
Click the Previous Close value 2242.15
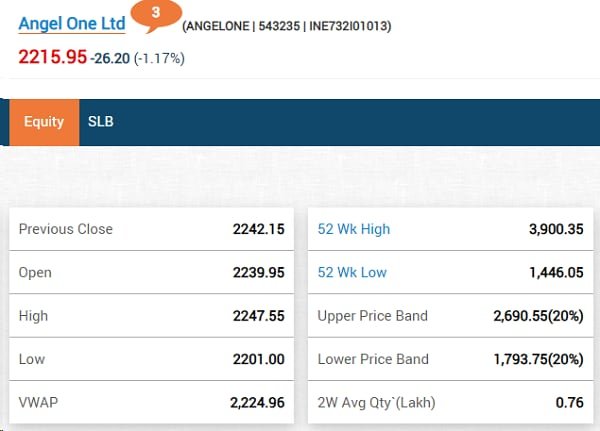(x=259, y=229)
